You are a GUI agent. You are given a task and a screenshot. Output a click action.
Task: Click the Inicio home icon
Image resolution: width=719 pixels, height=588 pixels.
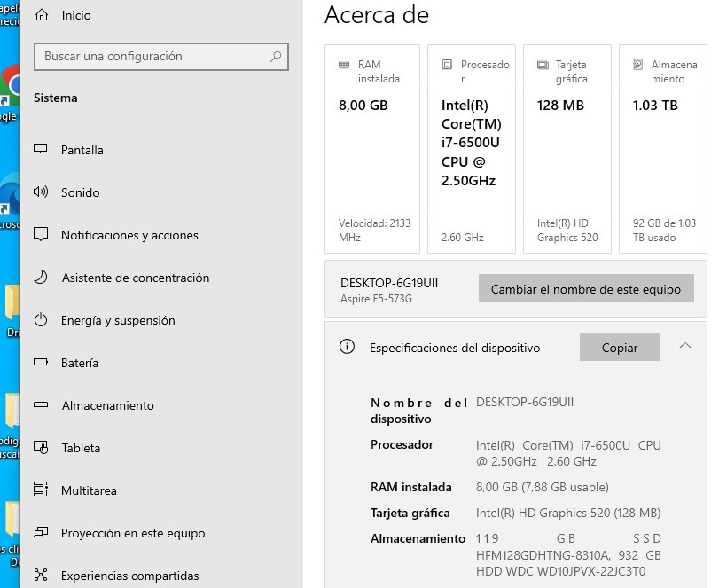click(41, 15)
